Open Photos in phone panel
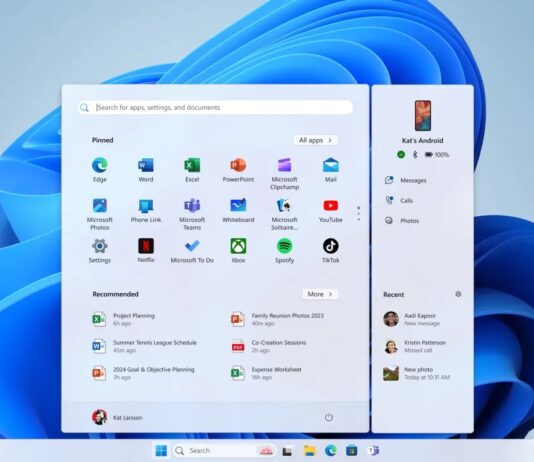The width and height of the screenshot is (534, 462). [x=402, y=220]
